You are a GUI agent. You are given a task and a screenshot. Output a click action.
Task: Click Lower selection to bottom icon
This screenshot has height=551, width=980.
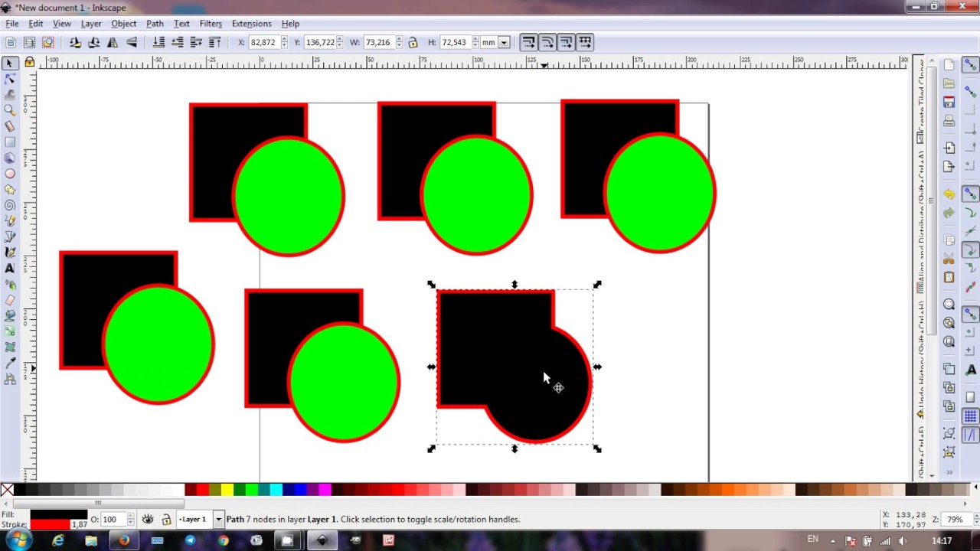[x=158, y=42]
